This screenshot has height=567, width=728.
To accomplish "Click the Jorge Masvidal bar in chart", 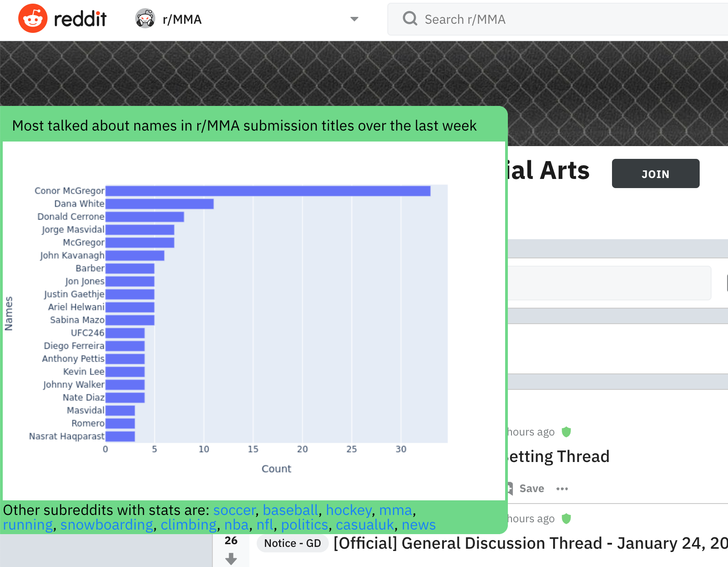I will click(x=140, y=230).
